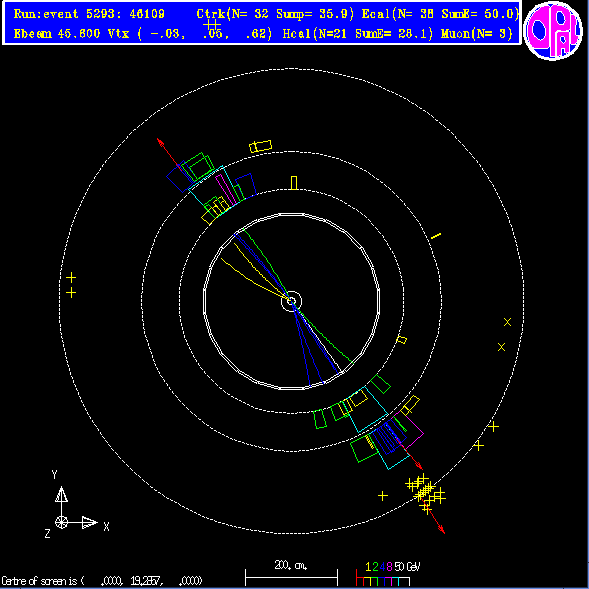Image resolution: width=589 pixels, height=589 pixels.
Task: Select the red arrow tip at lower right
Action: [x=442, y=530]
